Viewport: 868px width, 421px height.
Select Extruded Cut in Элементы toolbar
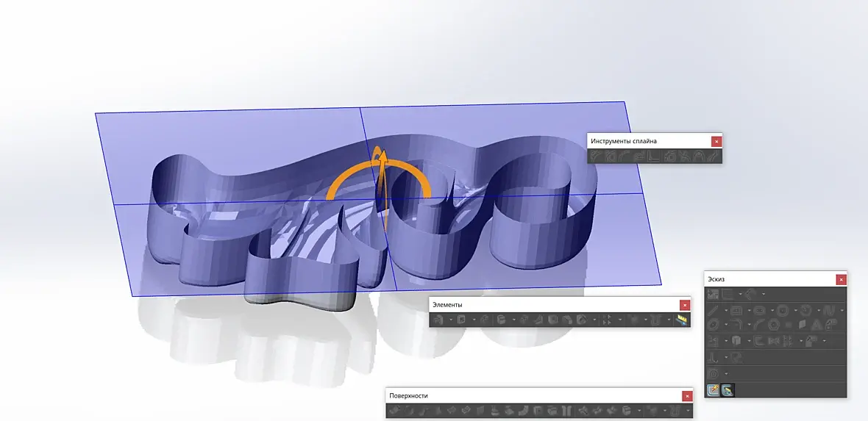point(461,320)
